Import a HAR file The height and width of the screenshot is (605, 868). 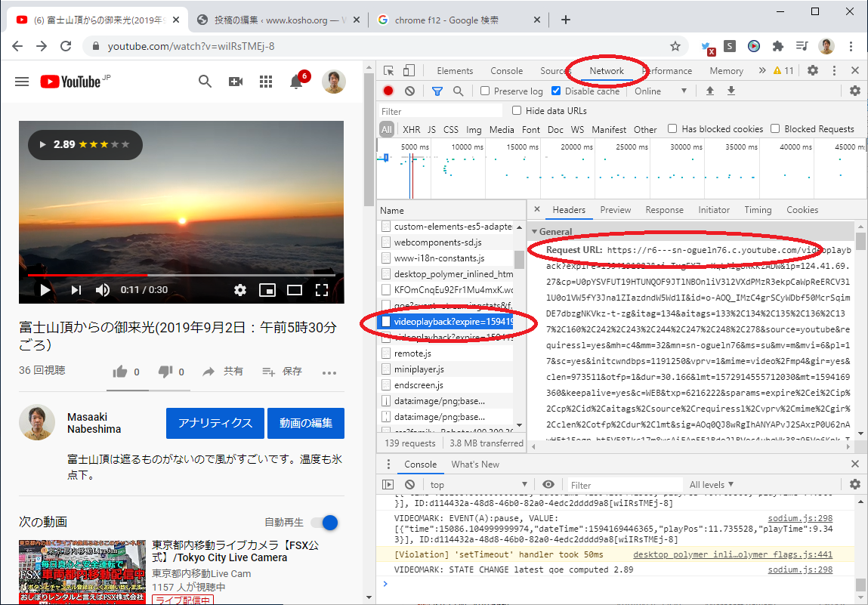coord(709,91)
